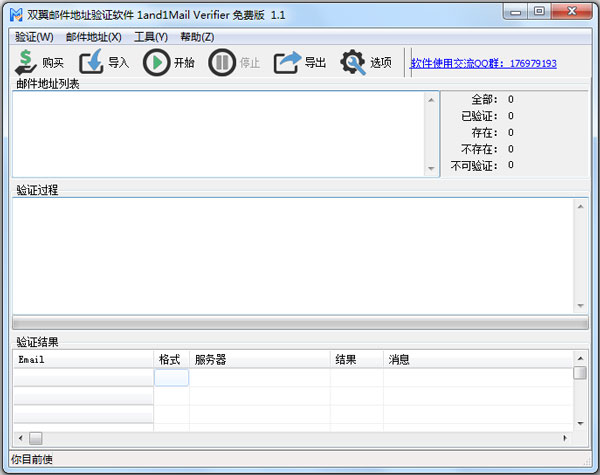Click the 消息 column header
600x475 pixels.
coord(477,359)
